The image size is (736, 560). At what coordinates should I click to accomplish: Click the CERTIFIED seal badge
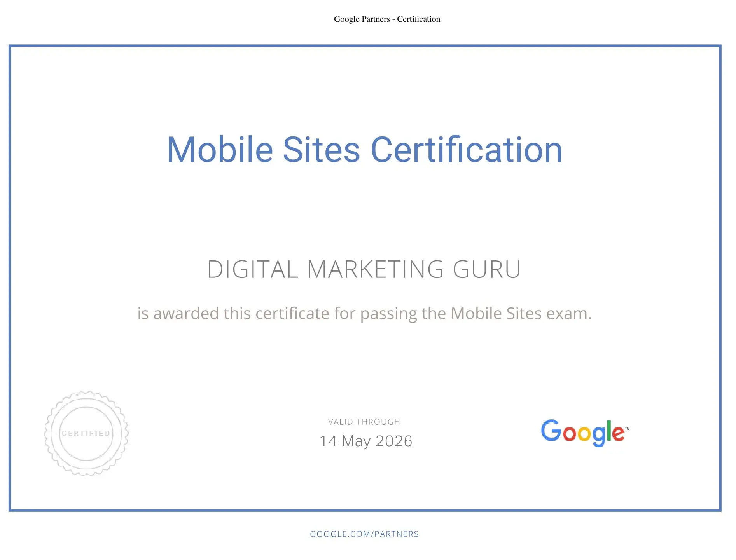pos(86,433)
